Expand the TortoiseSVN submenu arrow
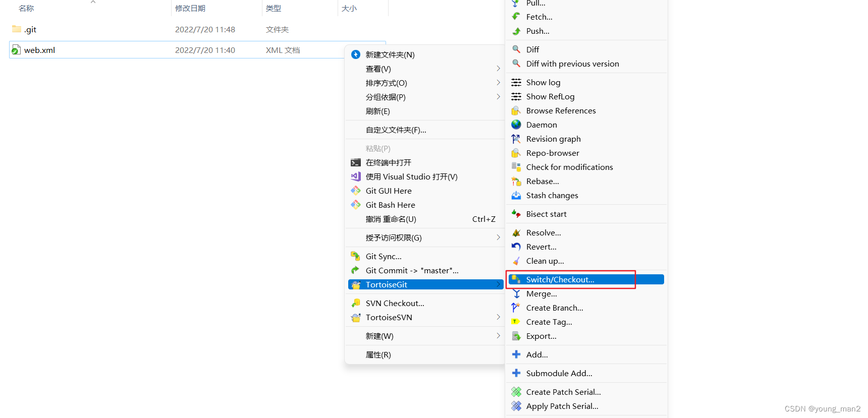Image resolution: width=868 pixels, height=418 pixels. 498,317
